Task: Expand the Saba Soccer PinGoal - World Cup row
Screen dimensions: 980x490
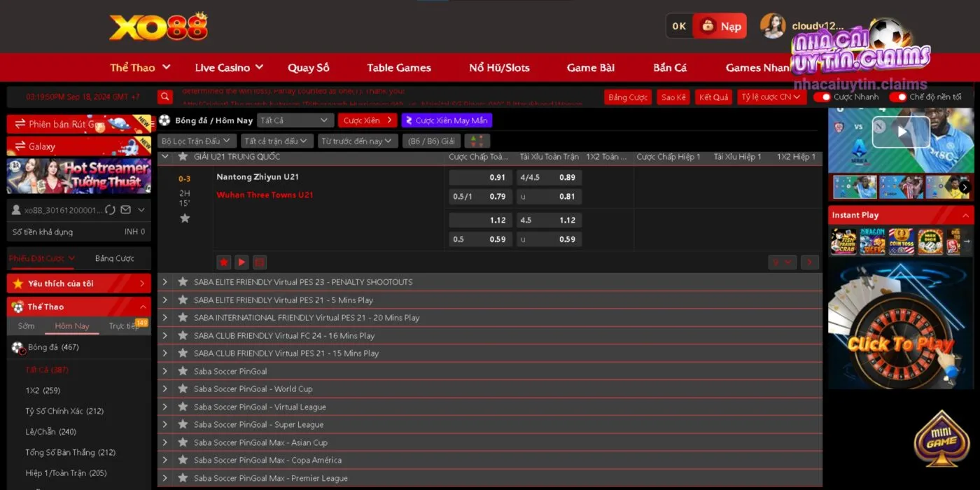Action: [165, 389]
